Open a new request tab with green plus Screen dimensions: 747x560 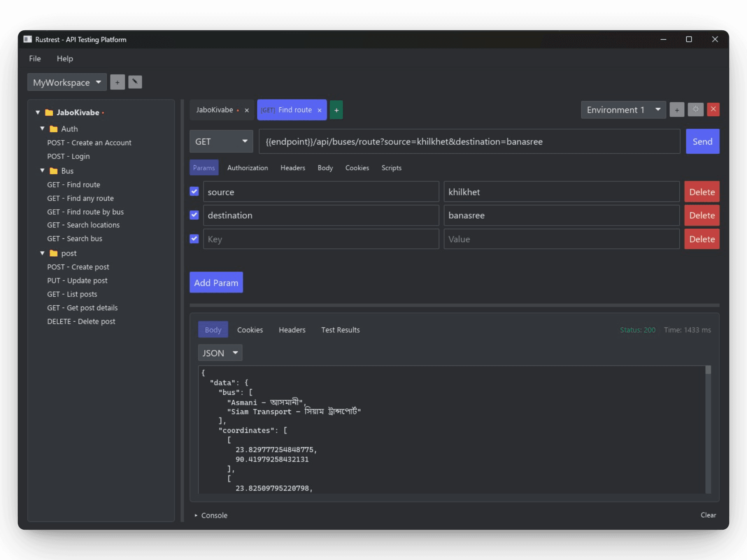pos(337,110)
